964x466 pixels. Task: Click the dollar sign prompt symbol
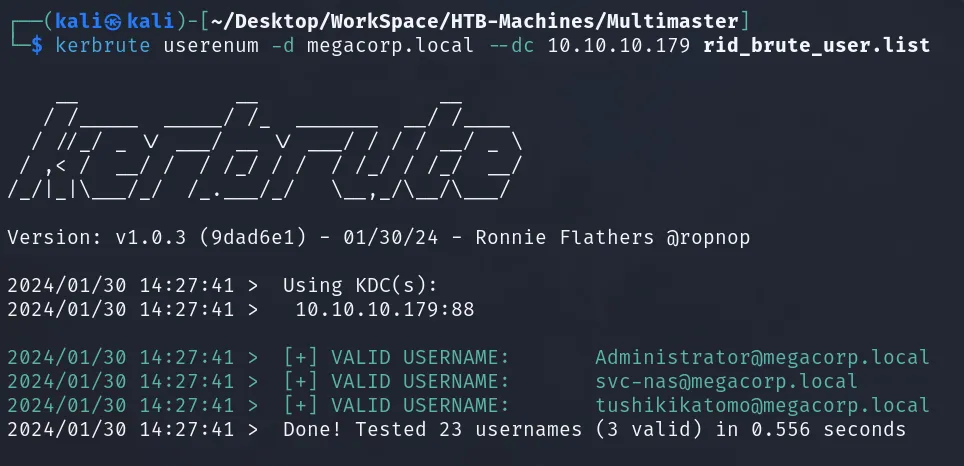[x=37, y=45]
